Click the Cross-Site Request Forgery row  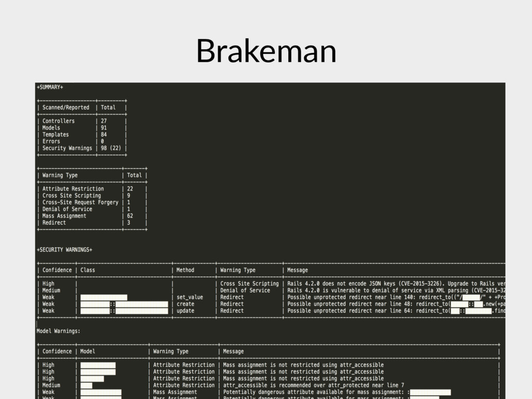pos(92,202)
